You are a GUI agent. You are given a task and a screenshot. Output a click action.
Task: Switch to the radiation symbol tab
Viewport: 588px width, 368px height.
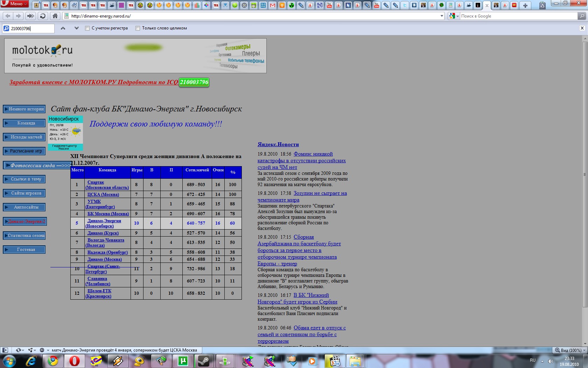[x=291, y=5]
